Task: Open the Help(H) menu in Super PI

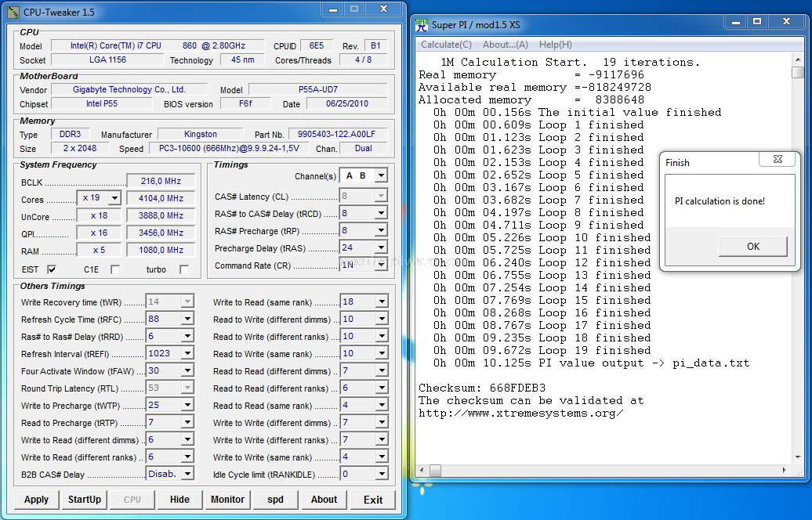Action: click(x=555, y=45)
